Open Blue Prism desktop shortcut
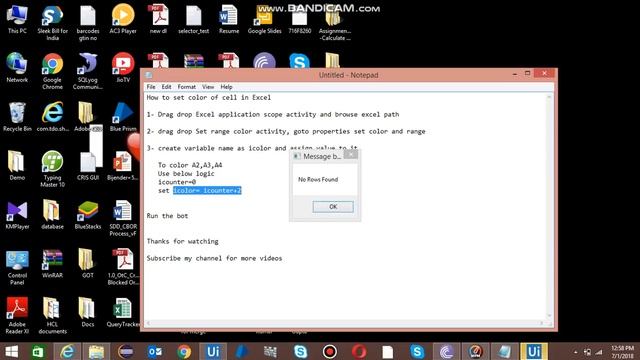 pyautogui.click(x=123, y=117)
